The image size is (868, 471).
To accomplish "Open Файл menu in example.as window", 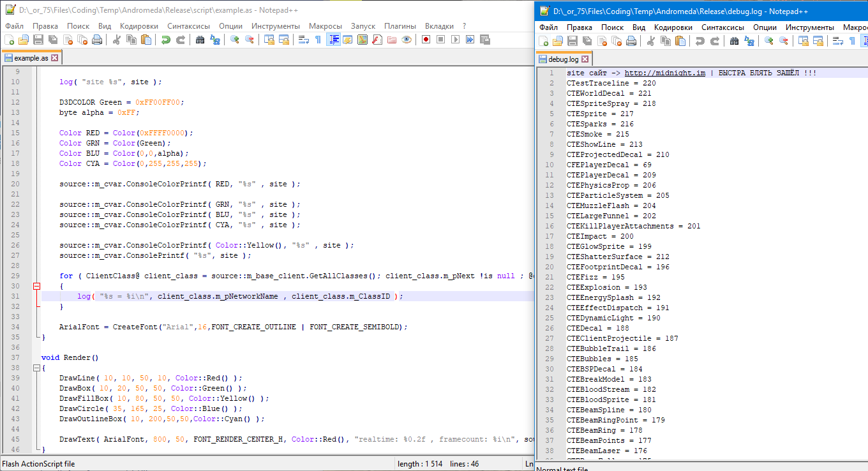I will coord(15,26).
